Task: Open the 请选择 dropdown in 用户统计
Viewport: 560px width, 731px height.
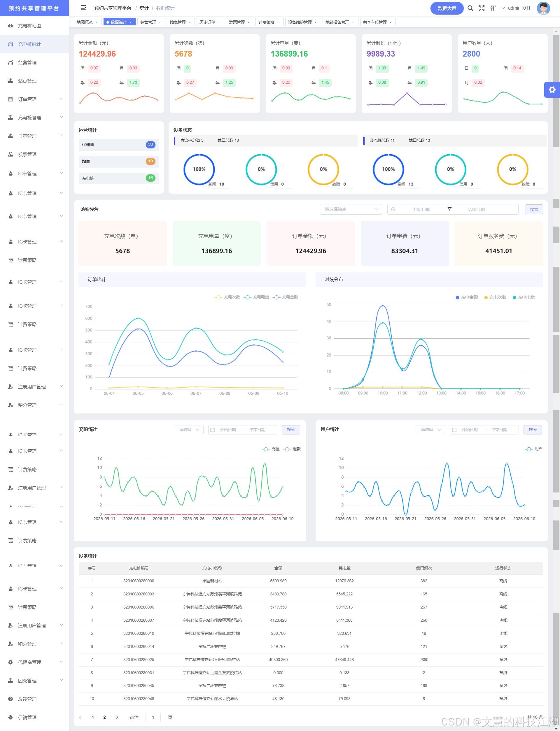Action: tap(430, 430)
